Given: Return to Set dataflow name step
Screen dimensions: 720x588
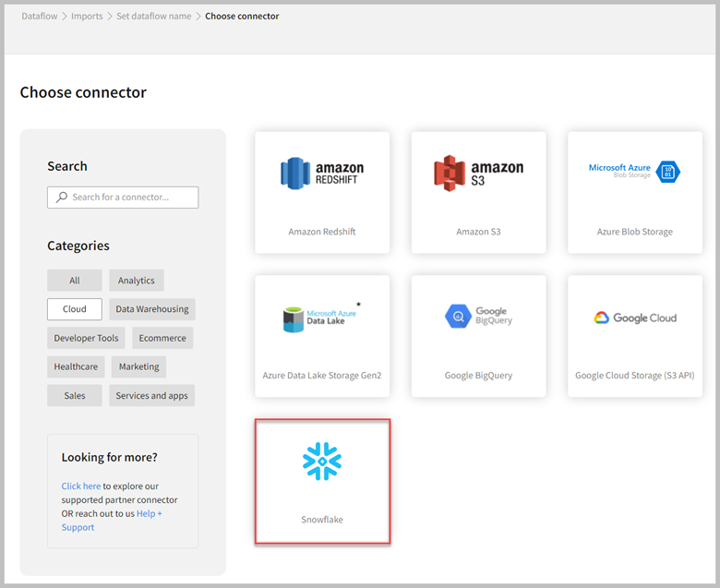Looking at the screenshot, I should 154,16.
